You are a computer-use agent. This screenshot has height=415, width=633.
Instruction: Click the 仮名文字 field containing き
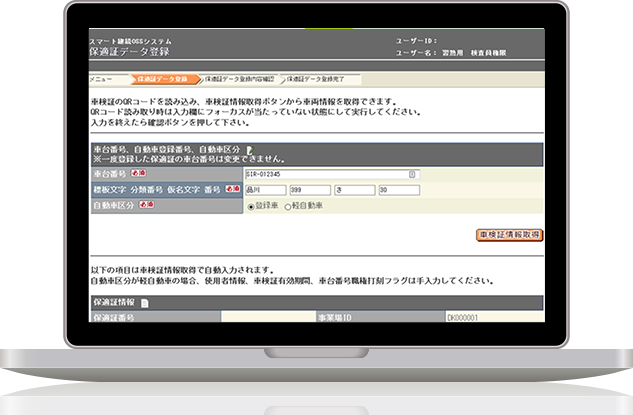tap(354, 190)
